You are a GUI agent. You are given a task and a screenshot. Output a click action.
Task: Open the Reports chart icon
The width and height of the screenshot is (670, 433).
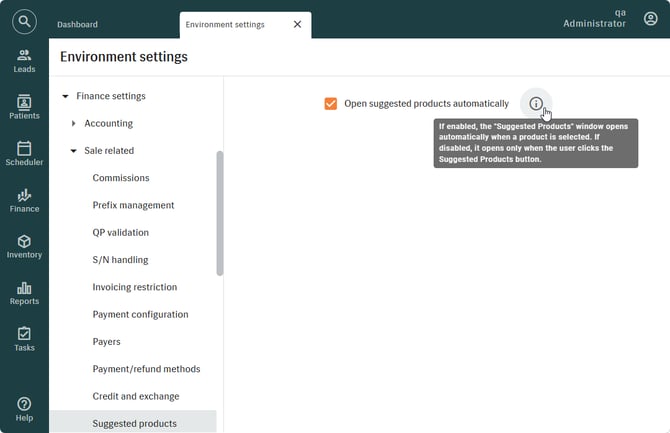pyautogui.click(x=24, y=288)
